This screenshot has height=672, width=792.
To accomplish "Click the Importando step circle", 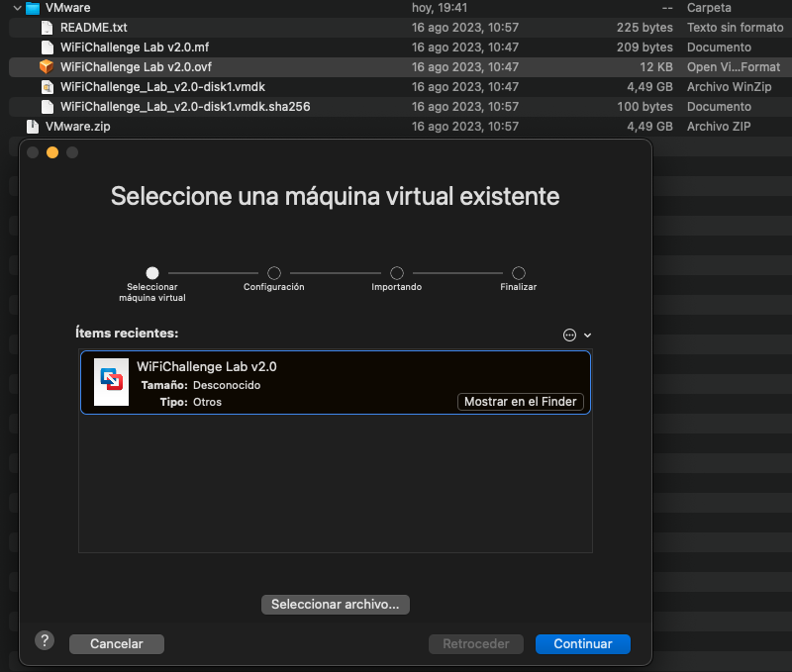I will [x=397, y=273].
